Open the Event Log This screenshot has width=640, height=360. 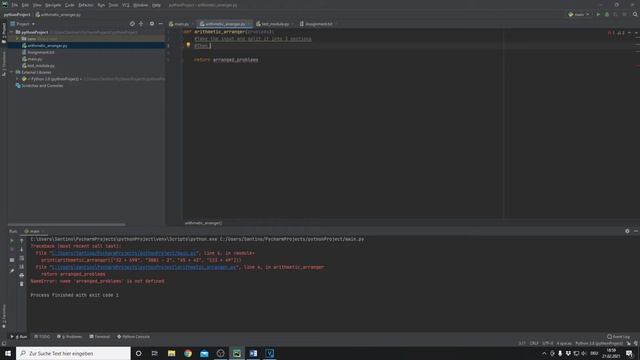[619, 337]
